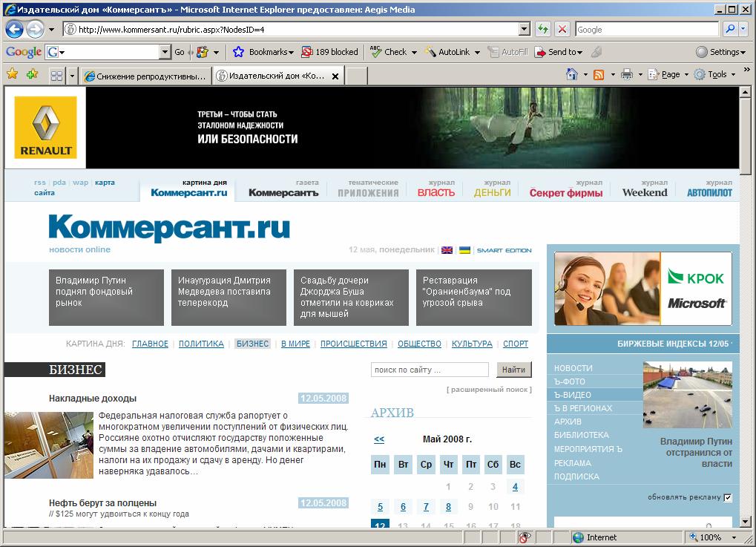Click the 189 blocked popup blocker button

point(330,52)
